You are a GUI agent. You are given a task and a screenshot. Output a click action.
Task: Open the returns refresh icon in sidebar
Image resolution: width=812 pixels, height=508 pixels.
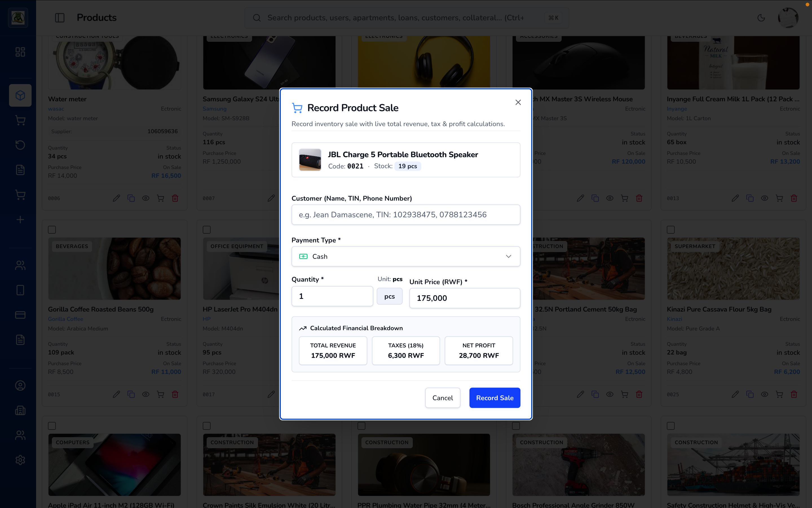(x=20, y=145)
